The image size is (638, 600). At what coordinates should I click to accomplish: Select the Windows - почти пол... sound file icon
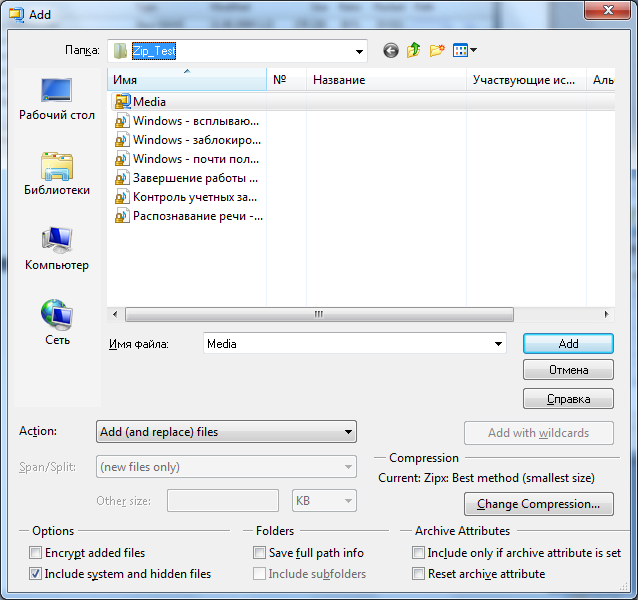pos(121,159)
